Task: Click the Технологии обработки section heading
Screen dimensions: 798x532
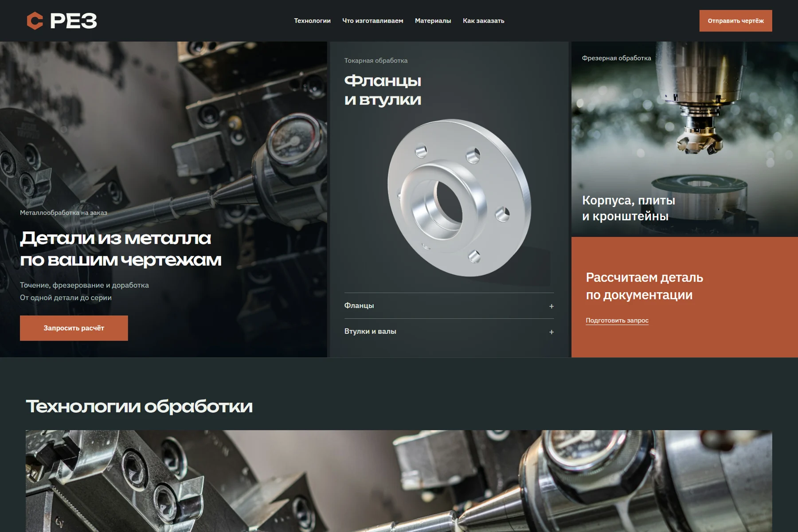Action: pos(139,407)
